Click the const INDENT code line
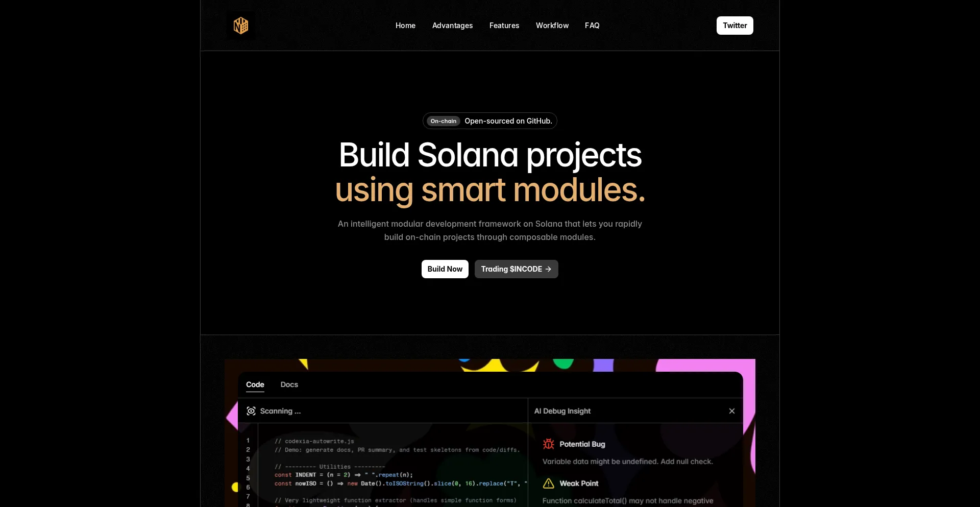 coord(344,475)
